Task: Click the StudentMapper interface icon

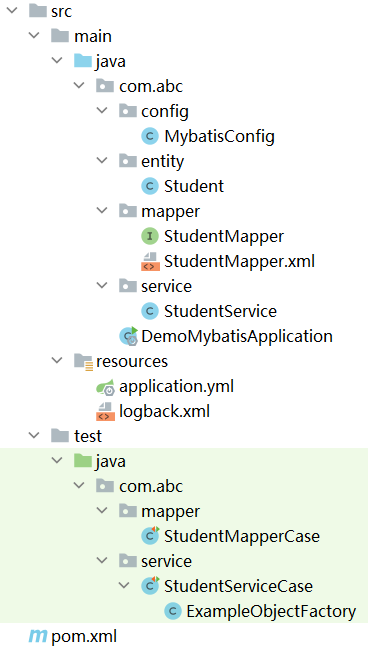Action: [x=150, y=236]
